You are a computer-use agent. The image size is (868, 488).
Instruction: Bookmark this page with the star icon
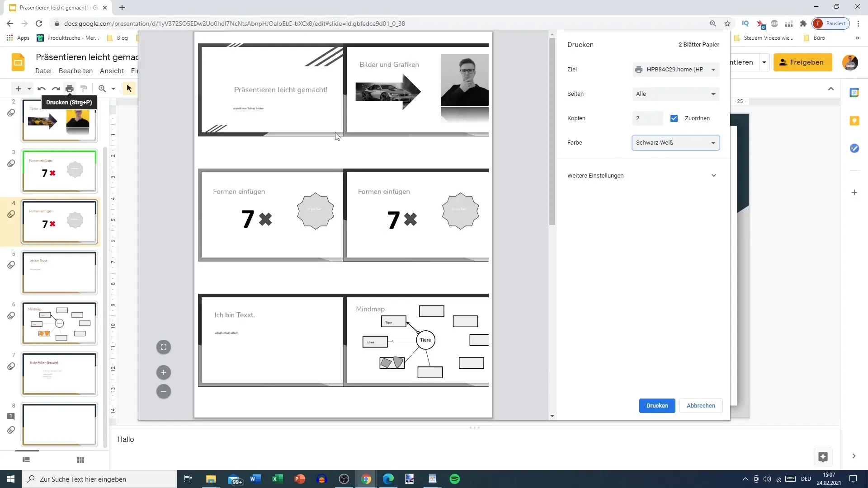point(727,23)
